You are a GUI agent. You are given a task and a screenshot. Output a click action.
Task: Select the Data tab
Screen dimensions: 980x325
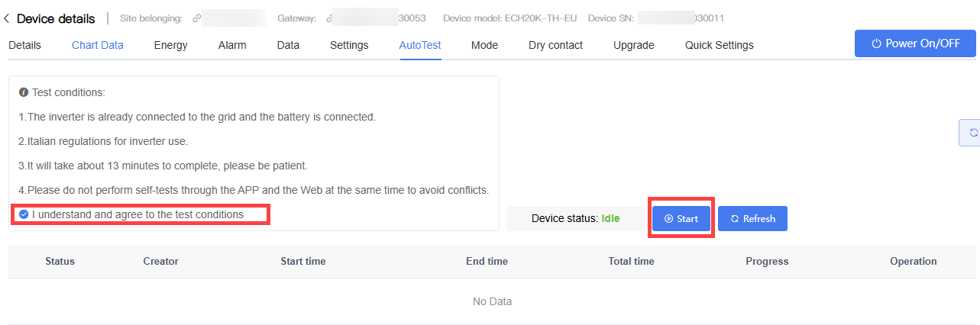tap(288, 45)
